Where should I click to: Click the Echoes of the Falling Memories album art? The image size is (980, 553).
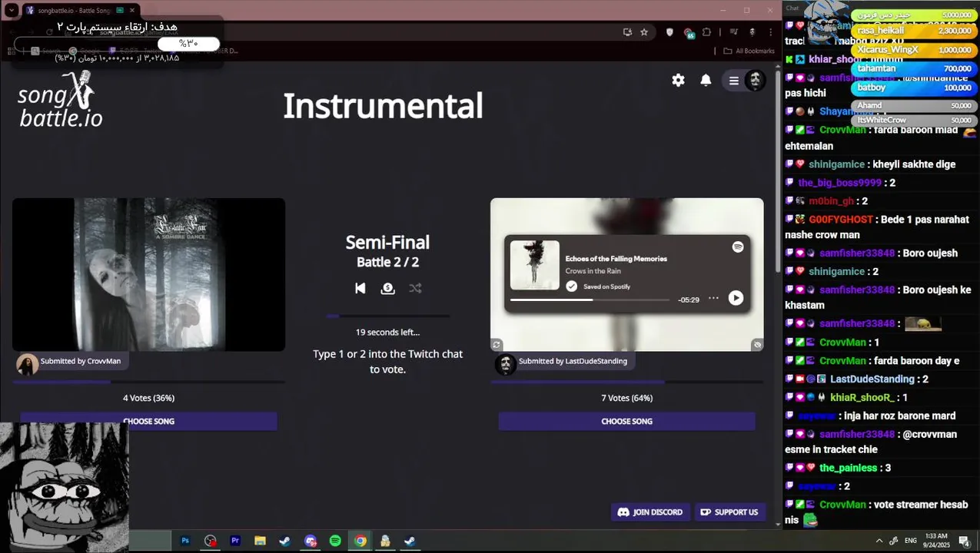[x=535, y=265]
